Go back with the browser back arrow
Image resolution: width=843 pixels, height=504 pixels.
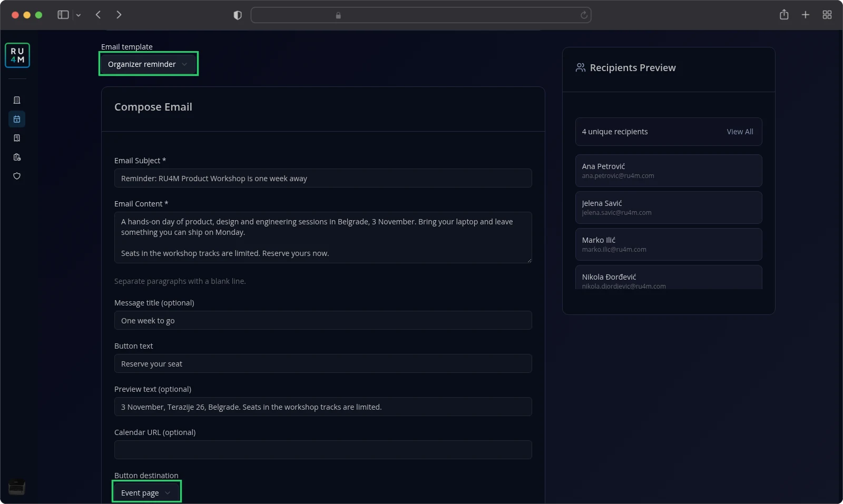98,15
